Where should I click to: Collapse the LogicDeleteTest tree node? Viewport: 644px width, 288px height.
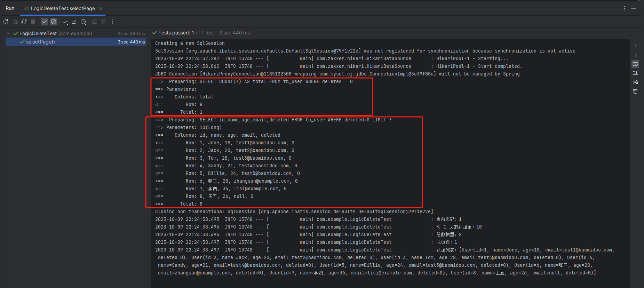pyautogui.click(x=8, y=33)
